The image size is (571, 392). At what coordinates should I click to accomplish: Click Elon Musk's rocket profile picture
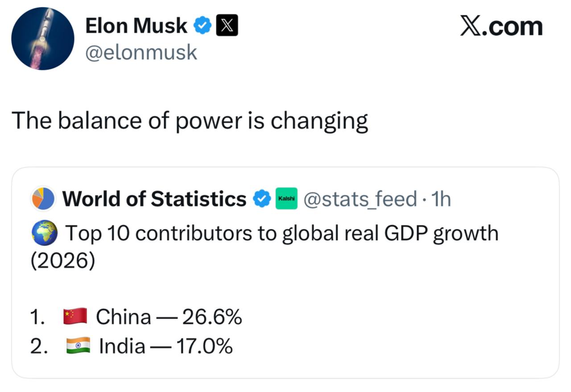[43, 39]
